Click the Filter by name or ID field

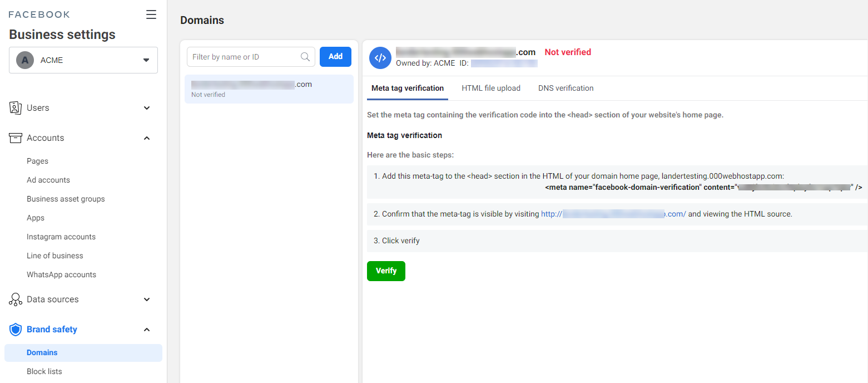click(x=239, y=56)
